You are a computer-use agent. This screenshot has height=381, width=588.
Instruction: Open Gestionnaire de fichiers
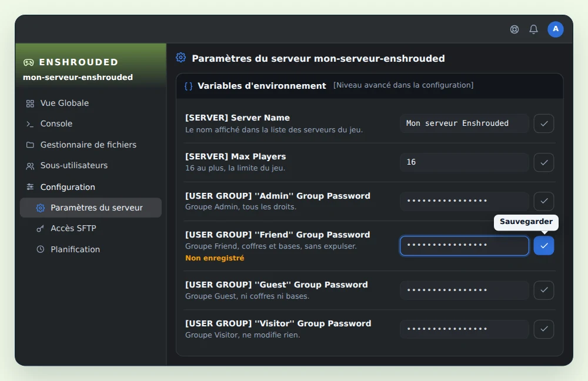[91, 145]
